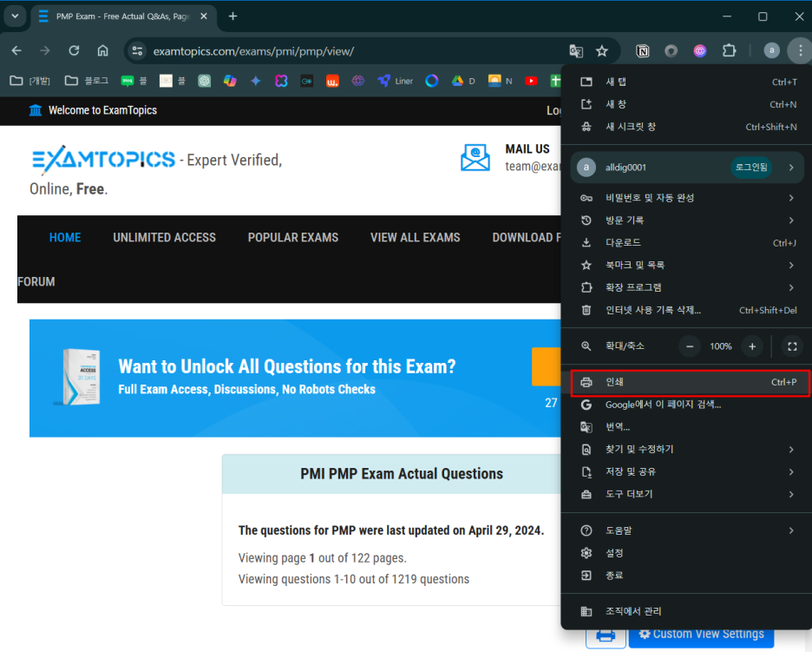Open the tab search dropdown arrow
Viewport: 812px width, 652px height.
(15, 16)
